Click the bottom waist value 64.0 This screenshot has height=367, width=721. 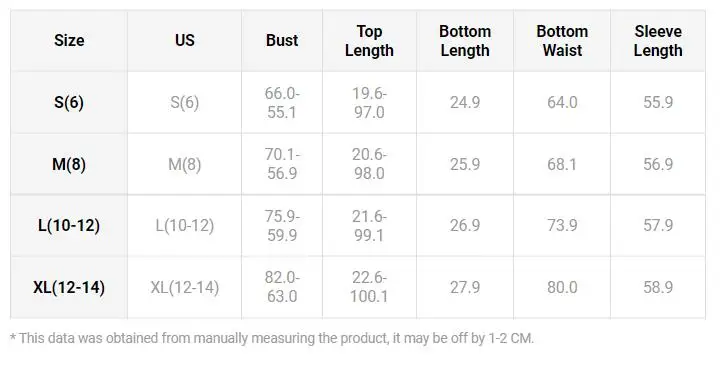tap(562, 102)
